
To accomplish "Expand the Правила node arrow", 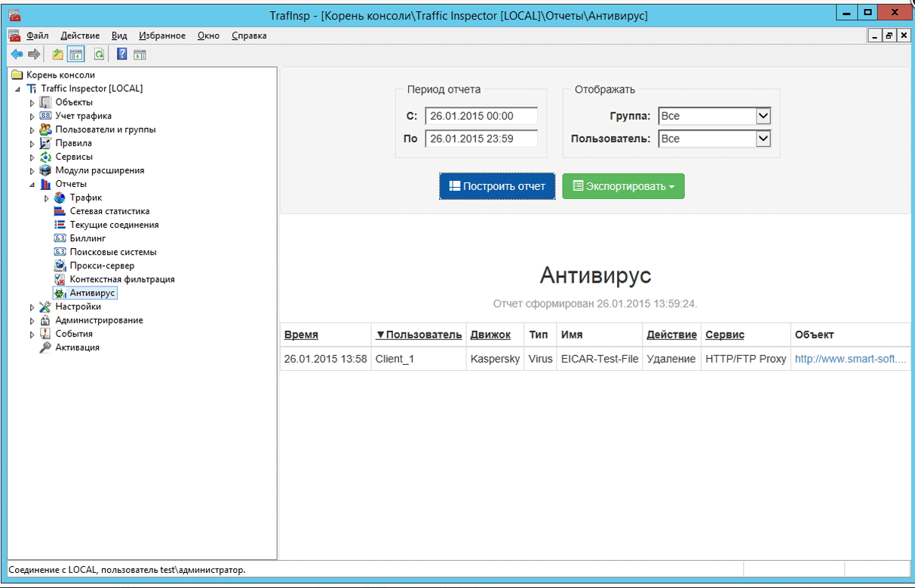I will point(32,143).
